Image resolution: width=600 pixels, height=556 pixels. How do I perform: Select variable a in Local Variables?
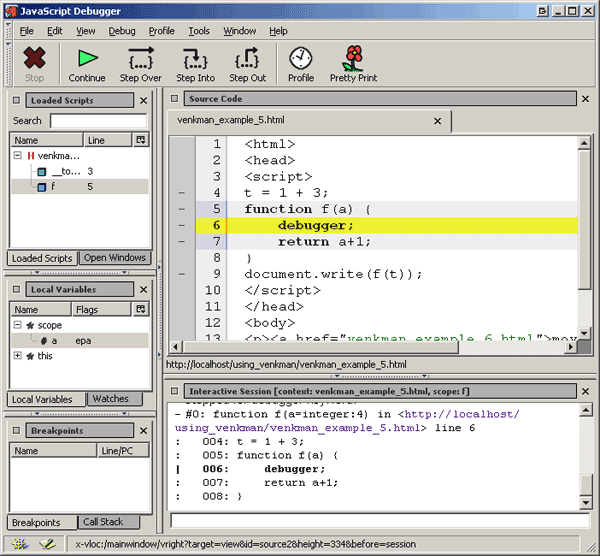tap(79, 341)
